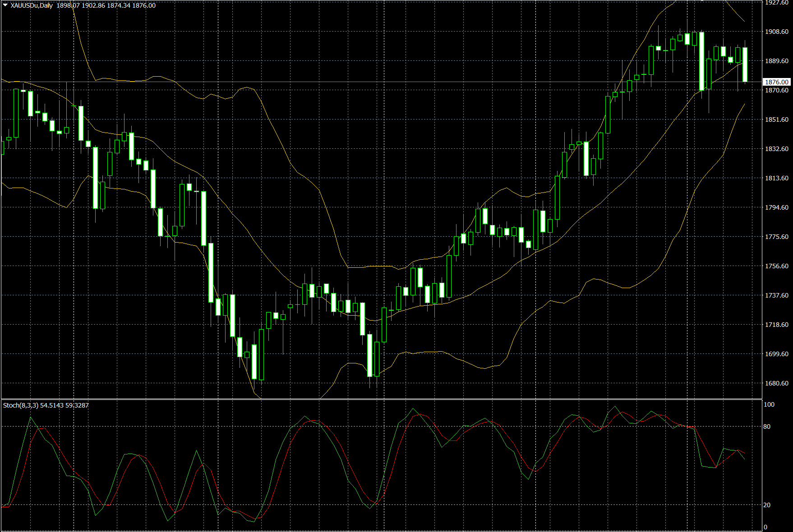Click the stochastic 20 level label
793x532 pixels.
(767, 505)
